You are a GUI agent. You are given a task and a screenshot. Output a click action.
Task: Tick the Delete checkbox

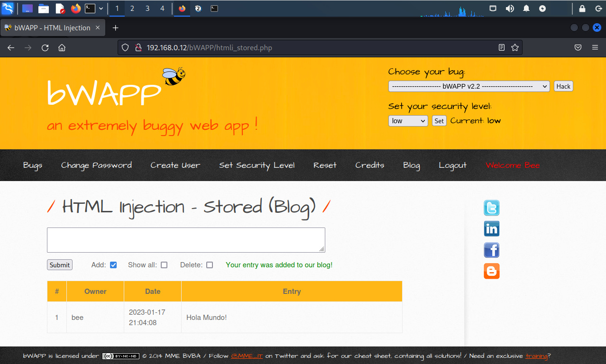pyautogui.click(x=210, y=265)
